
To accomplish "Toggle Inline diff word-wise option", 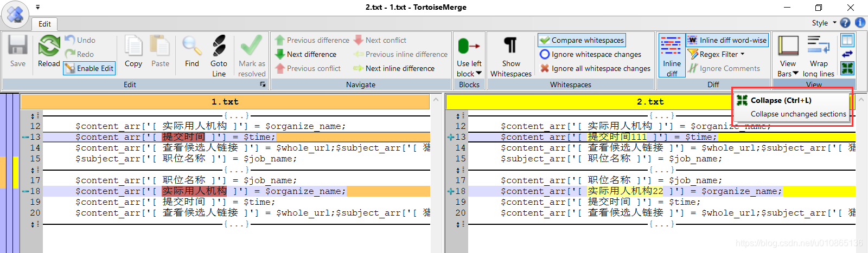I will point(727,40).
